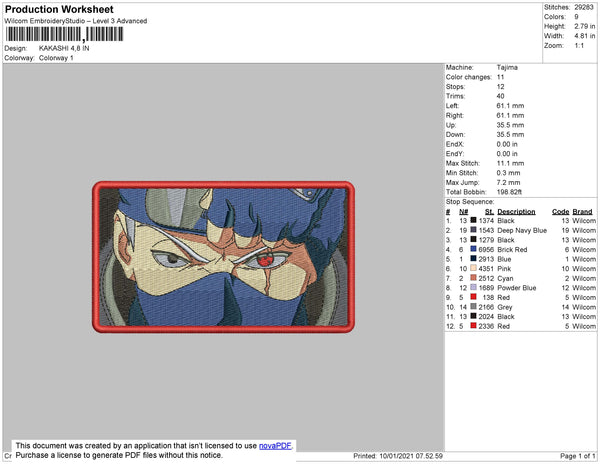Click the "Brand" column header
This screenshot has width=600, height=464.
click(582, 212)
